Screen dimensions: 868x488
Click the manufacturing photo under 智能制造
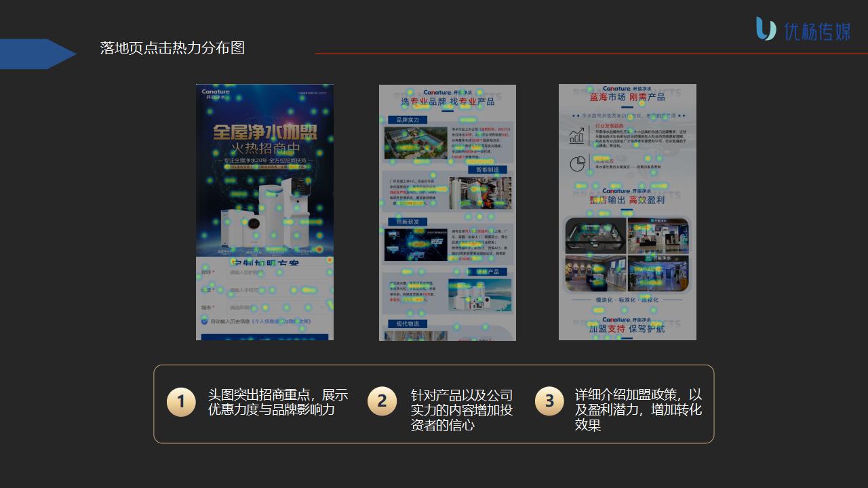point(480,193)
